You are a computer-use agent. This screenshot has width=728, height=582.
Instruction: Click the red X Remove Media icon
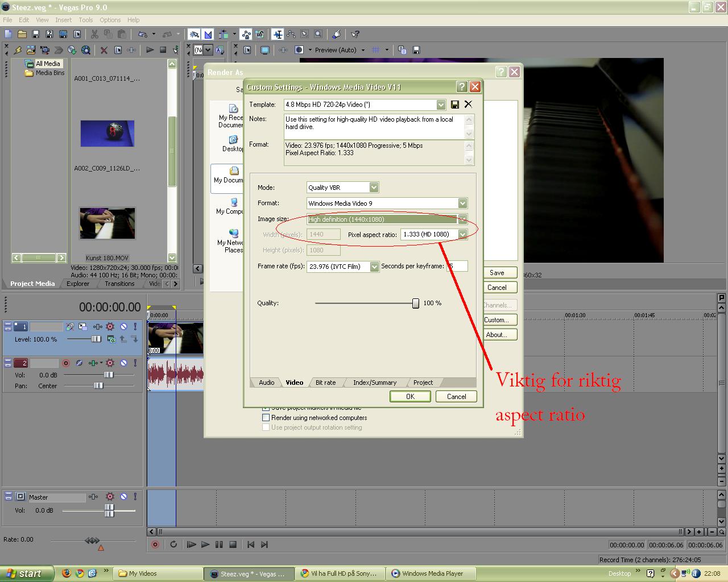(x=104, y=50)
